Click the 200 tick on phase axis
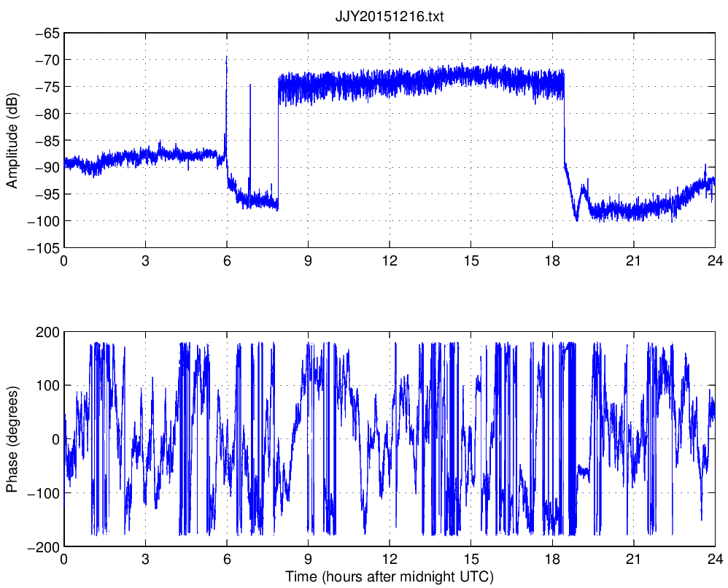728x588 pixels. [x=48, y=332]
